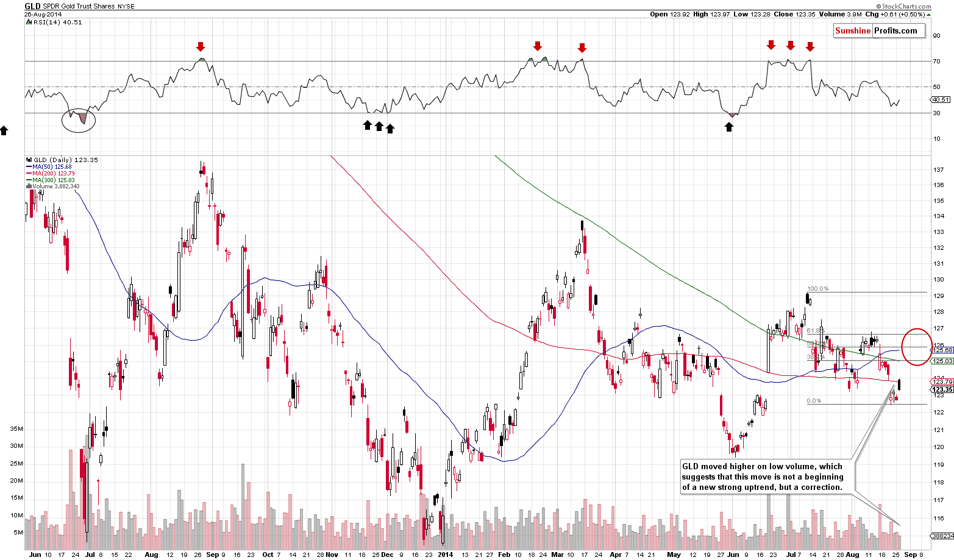Click the 35M label on the volume axis
Viewport: 954px width, 560px height.
coord(16,429)
